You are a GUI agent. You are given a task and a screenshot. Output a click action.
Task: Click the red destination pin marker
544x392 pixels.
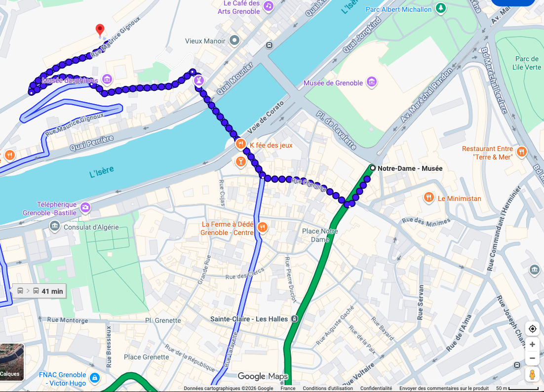tap(100, 30)
